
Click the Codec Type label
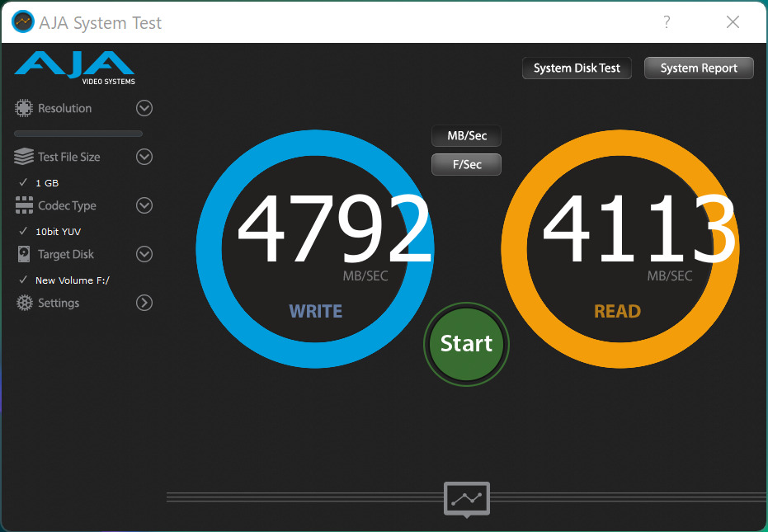pos(67,205)
